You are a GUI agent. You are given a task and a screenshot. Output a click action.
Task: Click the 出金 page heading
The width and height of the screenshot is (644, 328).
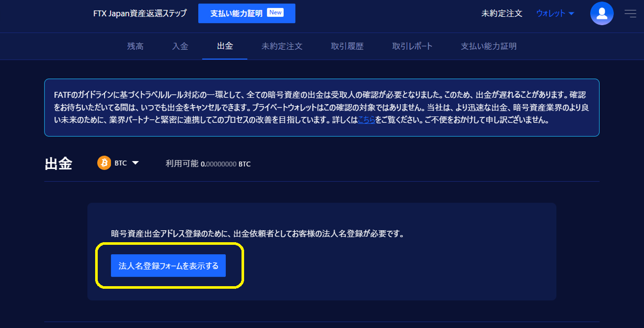[x=59, y=163]
